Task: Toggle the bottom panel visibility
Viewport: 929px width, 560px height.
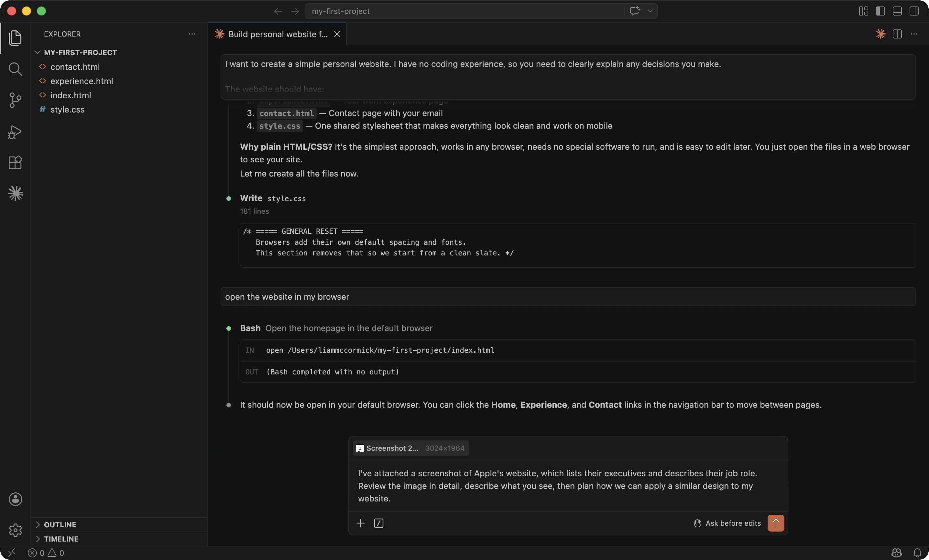Action: click(x=897, y=11)
